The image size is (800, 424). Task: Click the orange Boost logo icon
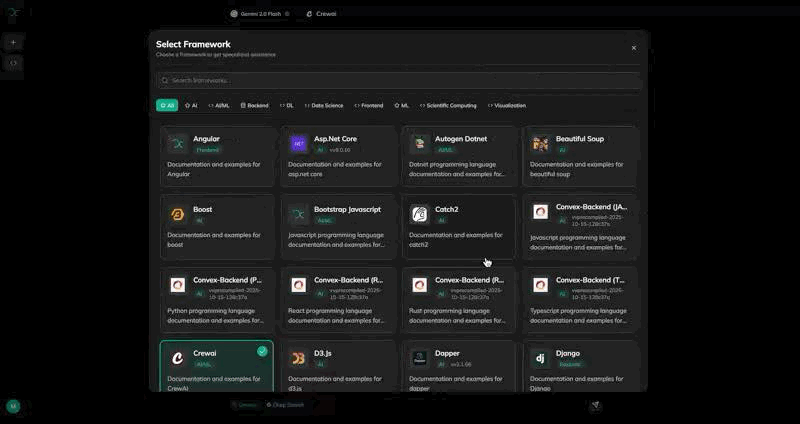click(178, 214)
